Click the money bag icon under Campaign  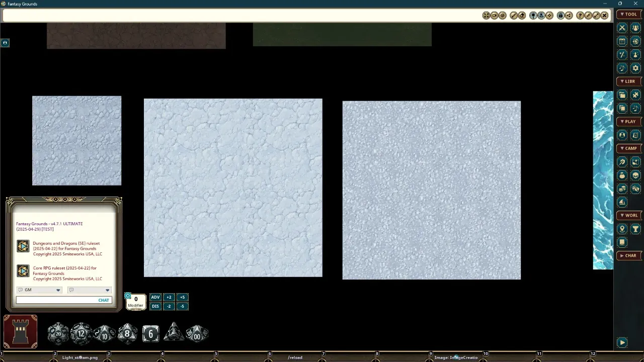(622, 175)
